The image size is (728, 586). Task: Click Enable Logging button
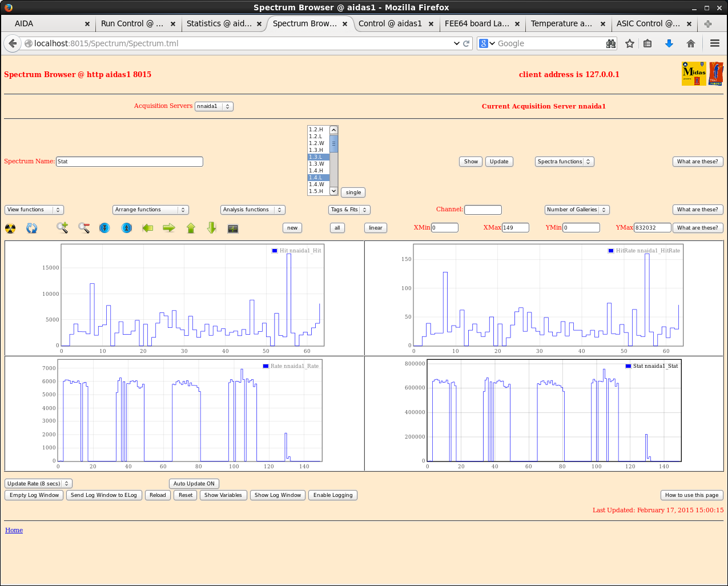(x=333, y=495)
